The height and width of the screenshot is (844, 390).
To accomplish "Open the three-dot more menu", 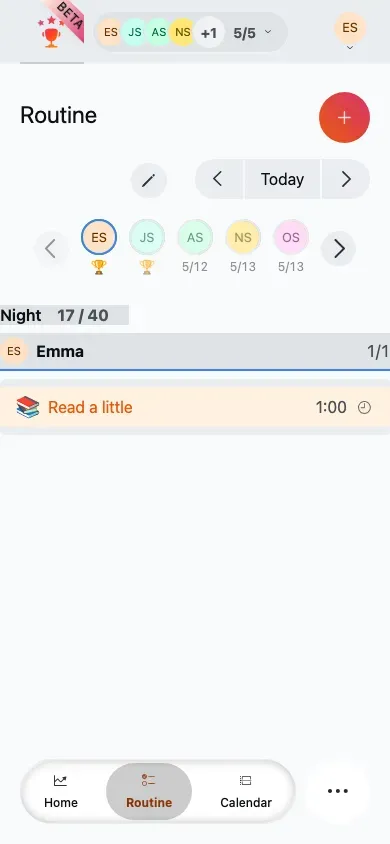I will pos(338,791).
